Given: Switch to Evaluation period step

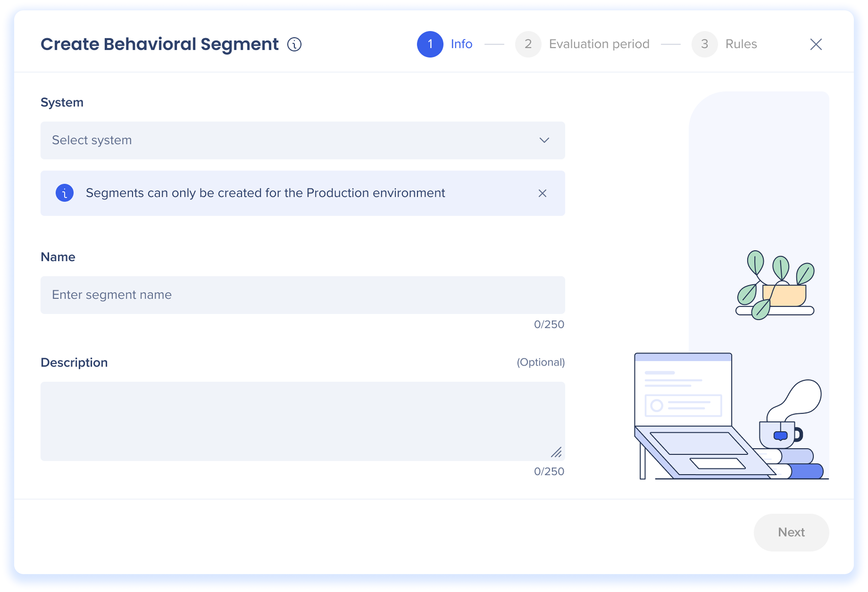Looking at the screenshot, I should pyautogui.click(x=599, y=44).
